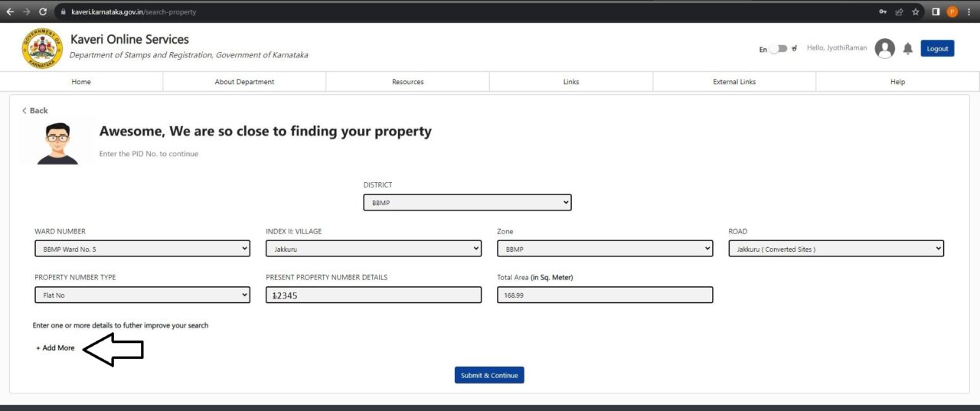Click the share page icon in address bar
The image size is (980, 411).
pyautogui.click(x=900, y=11)
